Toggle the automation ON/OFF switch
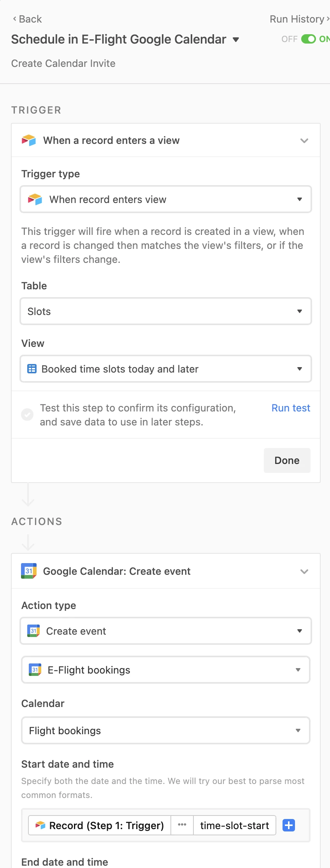 (x=308, y=39)
